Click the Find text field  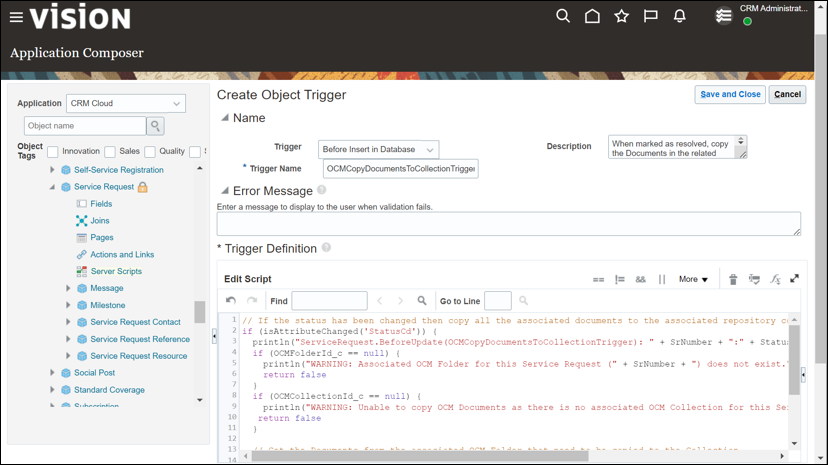[x=330, y=301]
